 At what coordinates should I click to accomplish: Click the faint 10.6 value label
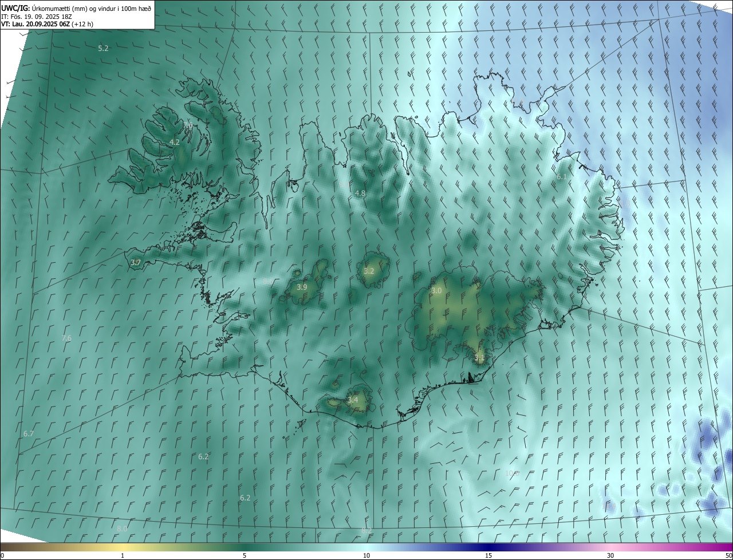coord(513,473)
